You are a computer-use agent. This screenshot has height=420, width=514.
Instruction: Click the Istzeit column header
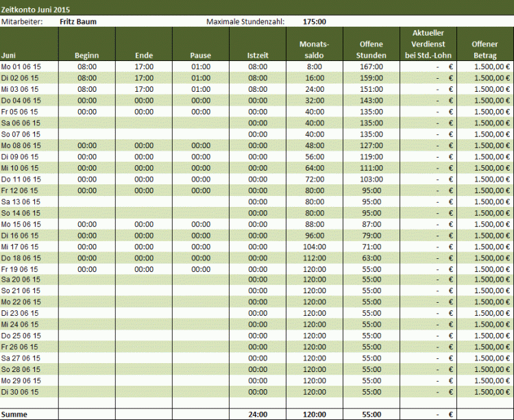[x=258, y=55]
